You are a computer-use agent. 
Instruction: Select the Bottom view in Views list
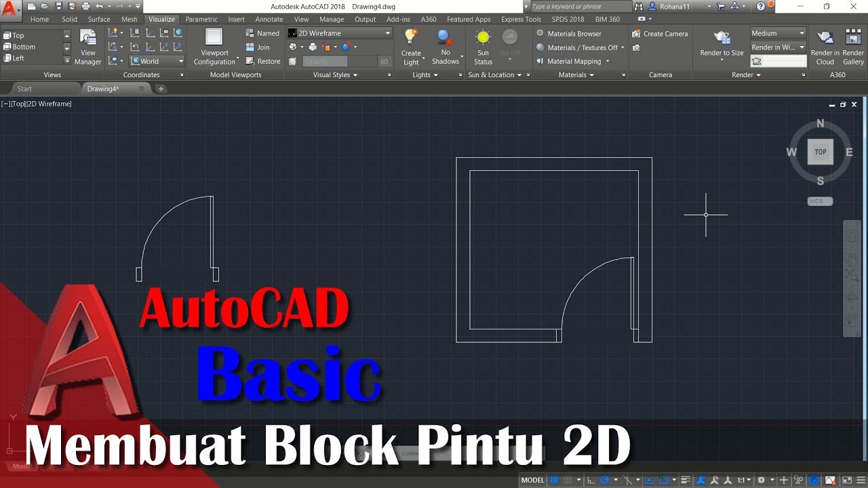[32, 47]
